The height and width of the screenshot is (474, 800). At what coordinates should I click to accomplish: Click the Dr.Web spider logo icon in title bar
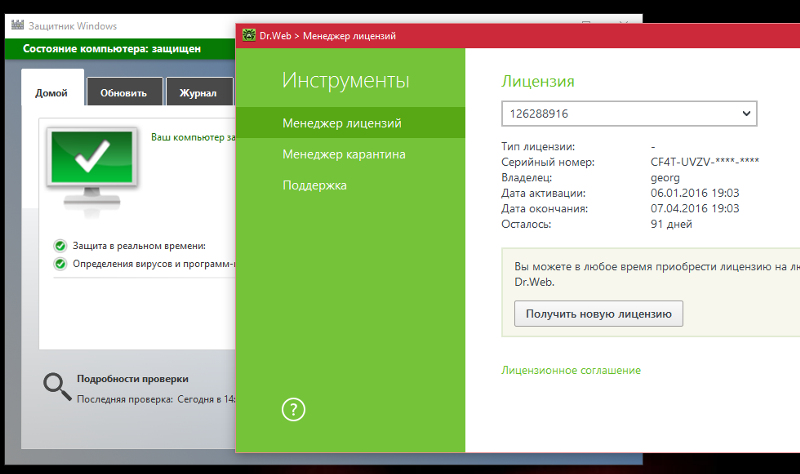tap(249, 35)
